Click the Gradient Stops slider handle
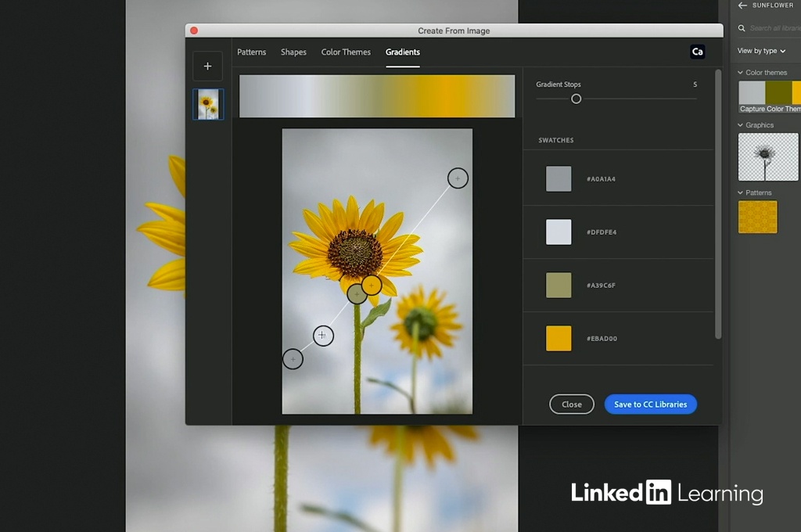Screen dimensions: 801x532 [577, 99]
